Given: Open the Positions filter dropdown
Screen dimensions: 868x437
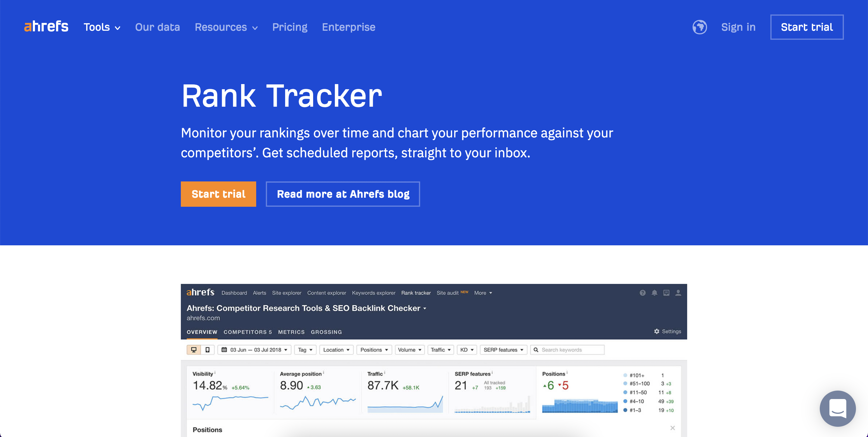Looking at the screenshot, I should pos(374,350).
